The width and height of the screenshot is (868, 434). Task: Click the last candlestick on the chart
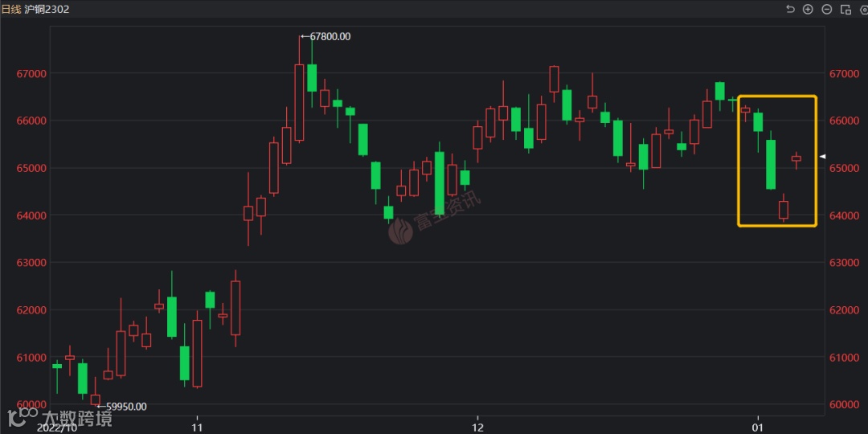[796, 159]
